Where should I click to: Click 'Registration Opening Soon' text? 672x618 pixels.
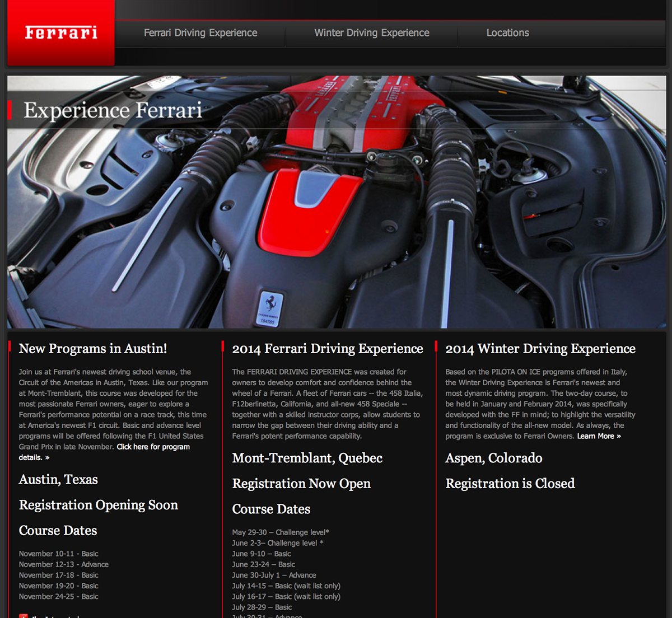tap(99, 505)
